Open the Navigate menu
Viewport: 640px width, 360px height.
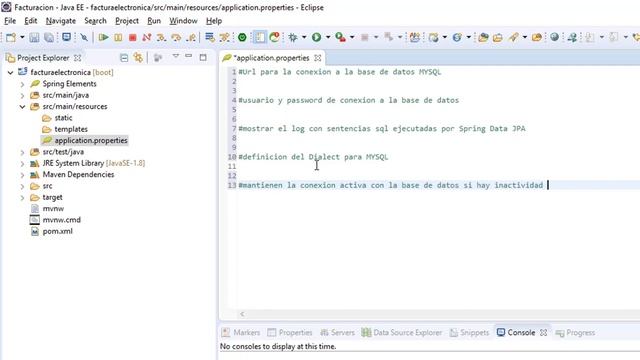61,21
